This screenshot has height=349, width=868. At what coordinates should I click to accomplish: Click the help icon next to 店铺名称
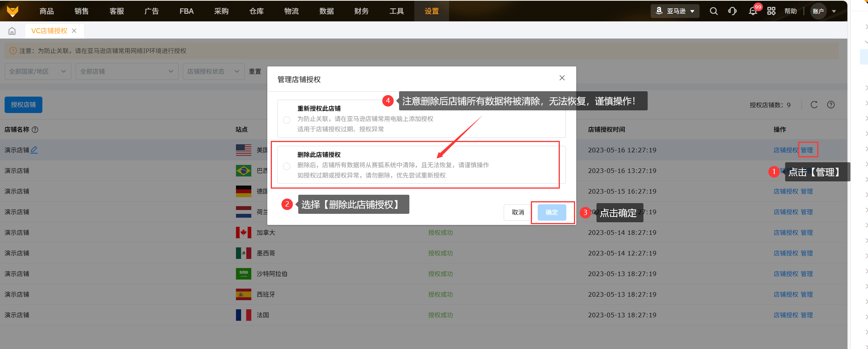[35, 129]
